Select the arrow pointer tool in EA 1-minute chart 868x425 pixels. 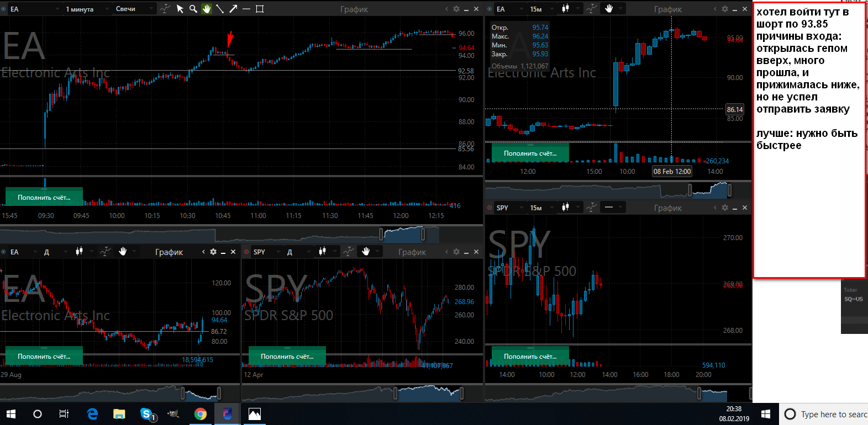[180, 9]
